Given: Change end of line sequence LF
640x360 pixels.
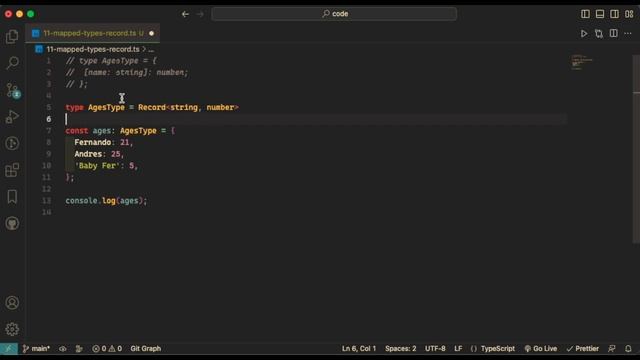Looking at the screenshot, I should [x=458, y=349].
